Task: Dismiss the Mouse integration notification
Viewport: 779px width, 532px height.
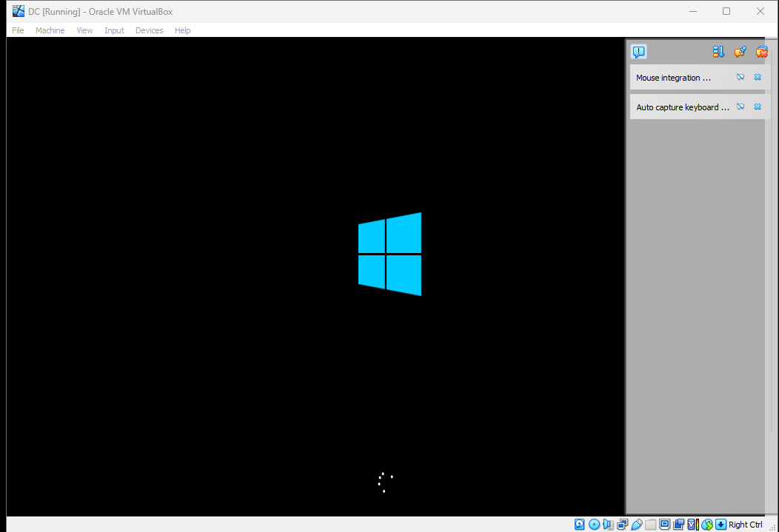Action: (758, 77)
